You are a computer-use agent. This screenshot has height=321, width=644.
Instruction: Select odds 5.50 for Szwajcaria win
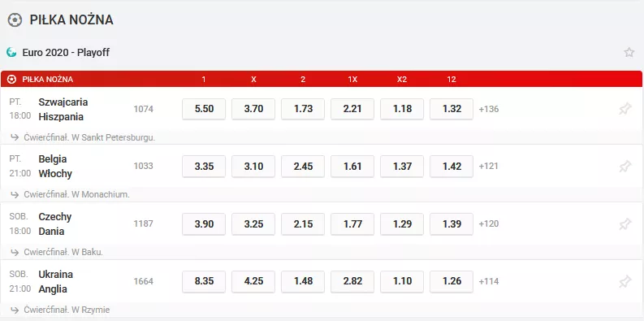[x=204, y=109]
